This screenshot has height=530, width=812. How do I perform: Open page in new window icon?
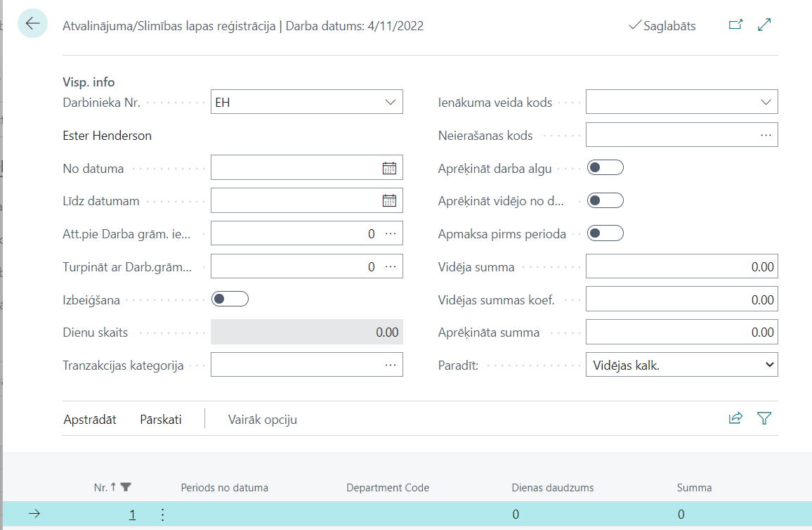(x=735, y=25)
